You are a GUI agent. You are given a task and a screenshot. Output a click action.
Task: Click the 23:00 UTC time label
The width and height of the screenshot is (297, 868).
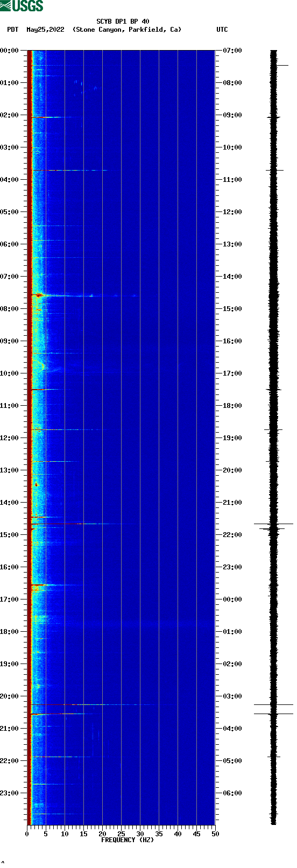coord(232,567)
